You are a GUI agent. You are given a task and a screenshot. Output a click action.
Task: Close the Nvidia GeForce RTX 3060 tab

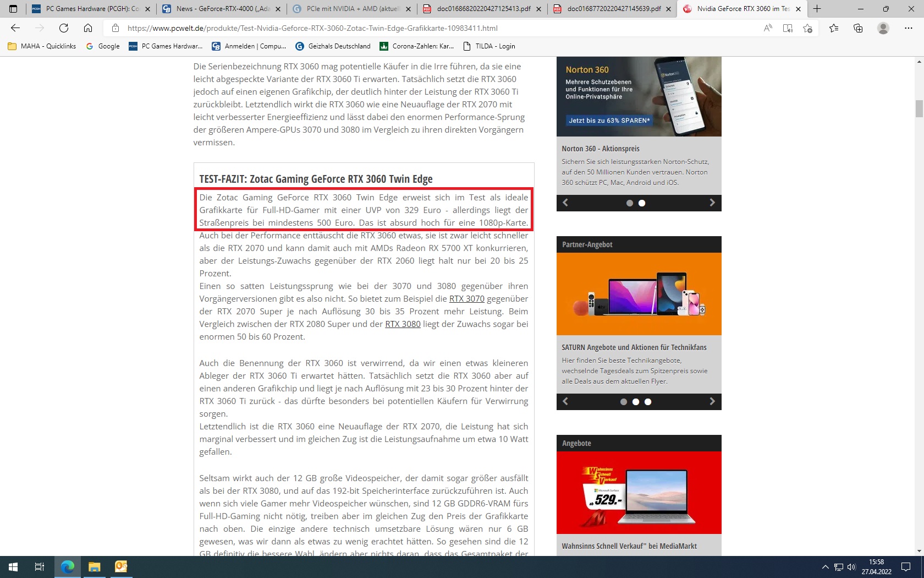[x=799, y=9]
